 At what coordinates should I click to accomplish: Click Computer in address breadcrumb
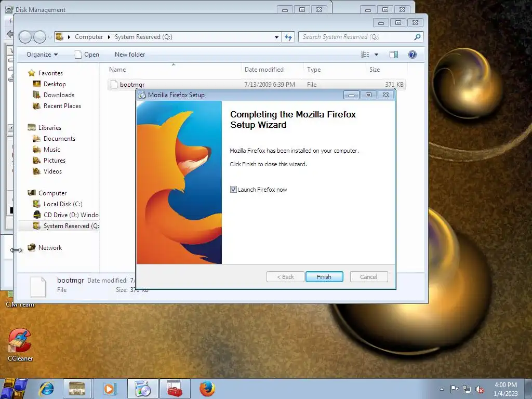click(89, 37)
